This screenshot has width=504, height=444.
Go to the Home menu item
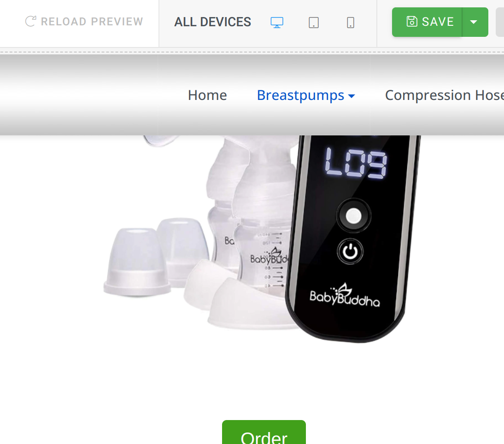pos(207,95)
